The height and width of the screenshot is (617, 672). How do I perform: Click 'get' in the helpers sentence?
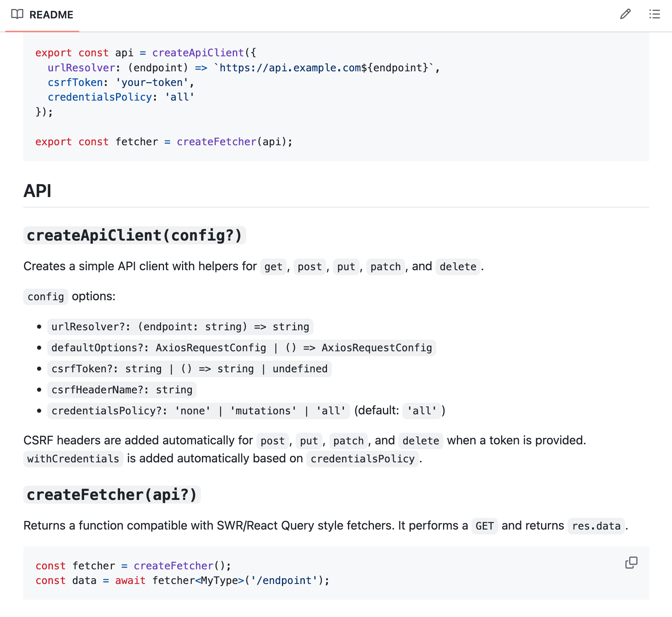[273, 267]
